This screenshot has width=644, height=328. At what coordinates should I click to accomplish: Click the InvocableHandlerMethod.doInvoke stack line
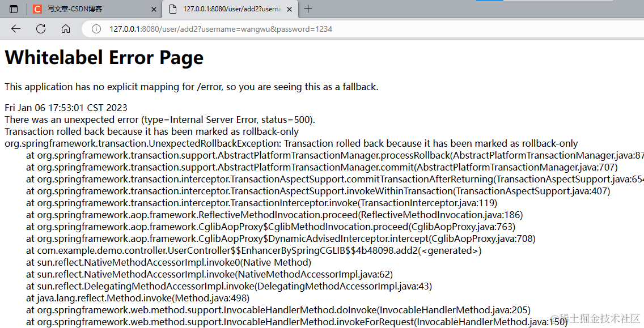[278, 310]
